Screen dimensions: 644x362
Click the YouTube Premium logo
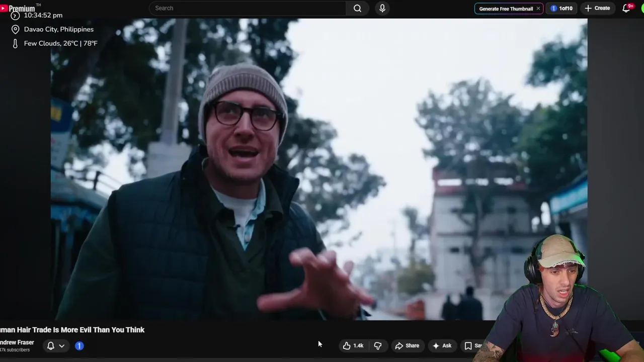[x=19, y=8]
